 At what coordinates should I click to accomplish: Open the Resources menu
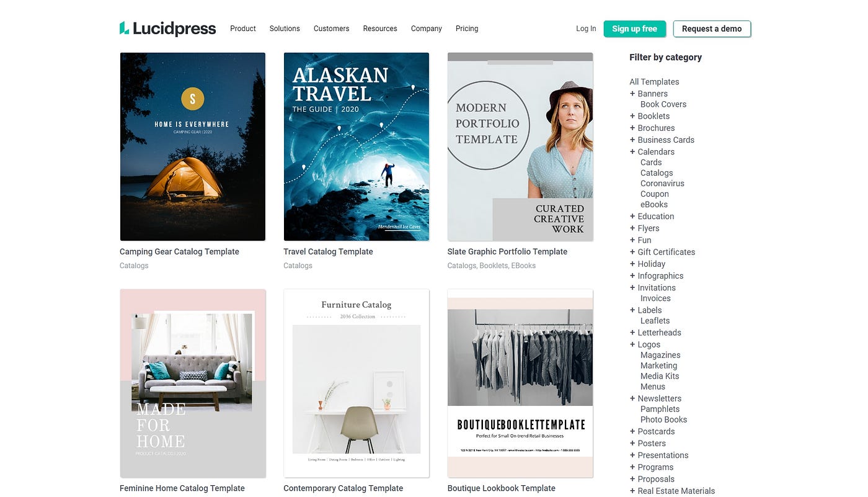(380, 29)
